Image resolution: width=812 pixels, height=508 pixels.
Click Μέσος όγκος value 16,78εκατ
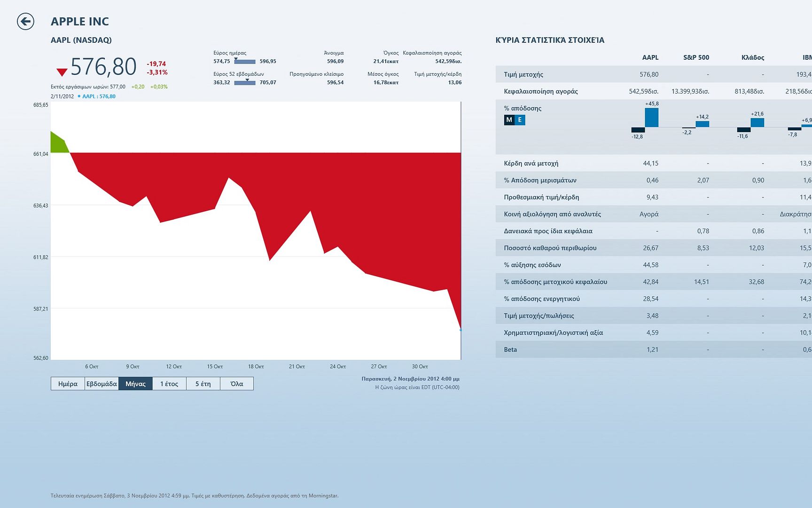point(386,82)
